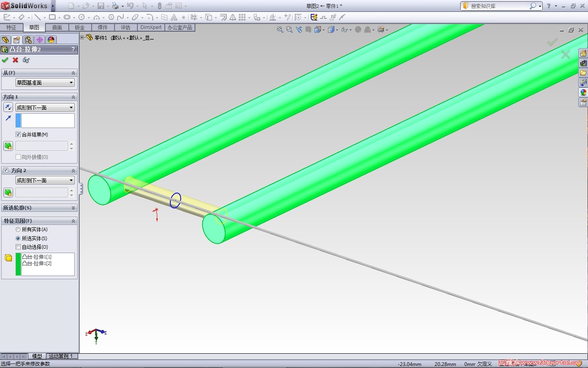Click the 方向 1 direction selection box

pos(48,121)
